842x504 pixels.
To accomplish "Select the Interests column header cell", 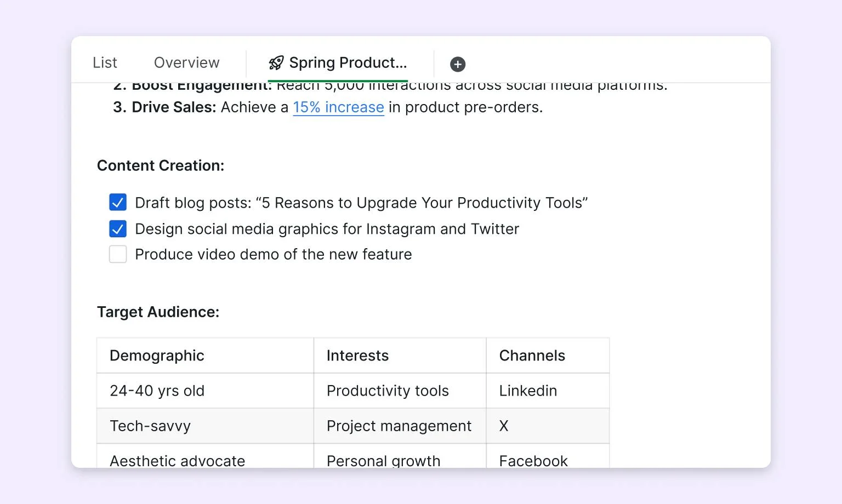I will coord(400,356).
